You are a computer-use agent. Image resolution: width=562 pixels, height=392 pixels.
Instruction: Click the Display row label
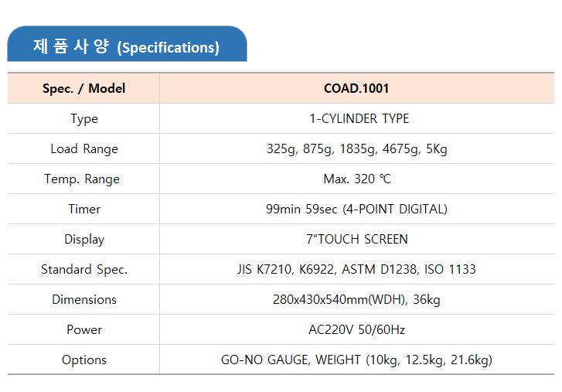pyautogui.click(x=83, y=239)
